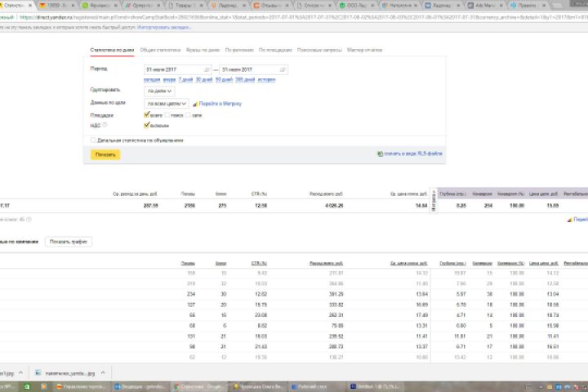Sort the table by average click price header
The width and height of the screenshot is (588, 392).
coord(409,263)
